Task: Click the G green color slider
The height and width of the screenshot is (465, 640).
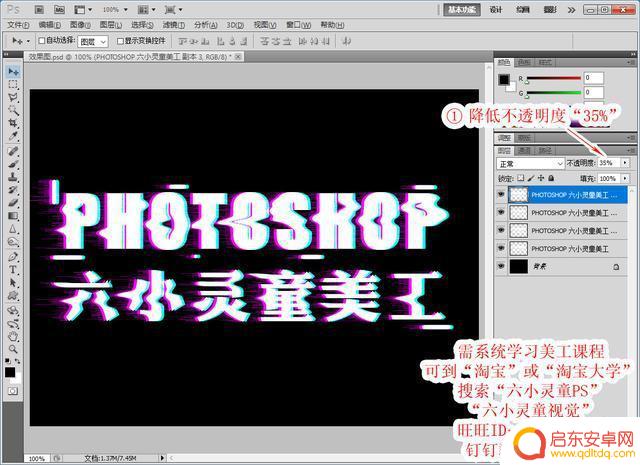Action: point(553,93)
